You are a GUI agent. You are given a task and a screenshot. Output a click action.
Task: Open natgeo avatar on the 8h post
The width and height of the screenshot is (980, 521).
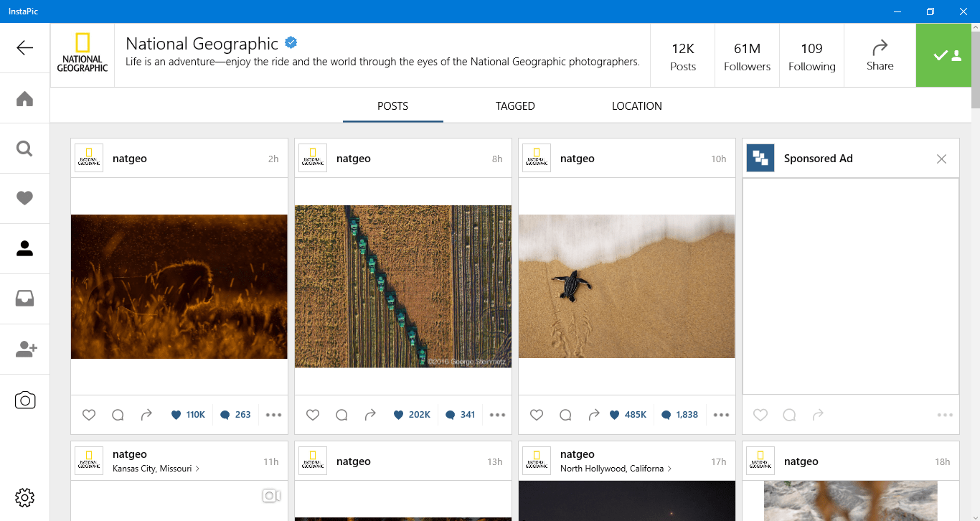[x=313, y=159]
